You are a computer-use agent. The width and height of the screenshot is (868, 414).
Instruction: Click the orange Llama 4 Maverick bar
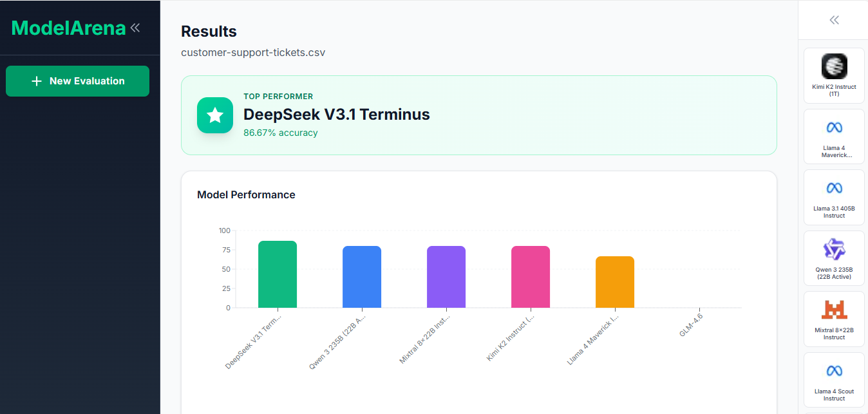(x=615, y=282)
